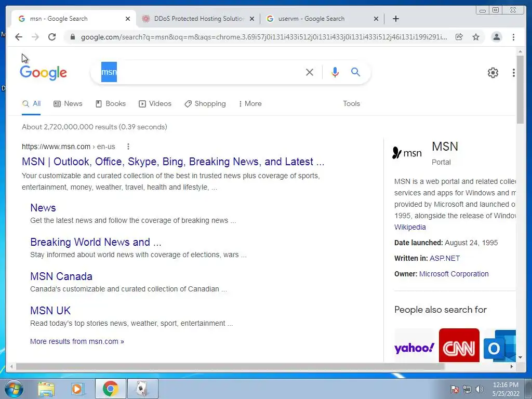This screenshot has width=532, height=399.
Task: Click the scroll right arrow
Action: pyautogui.click(x=512, y=366)
